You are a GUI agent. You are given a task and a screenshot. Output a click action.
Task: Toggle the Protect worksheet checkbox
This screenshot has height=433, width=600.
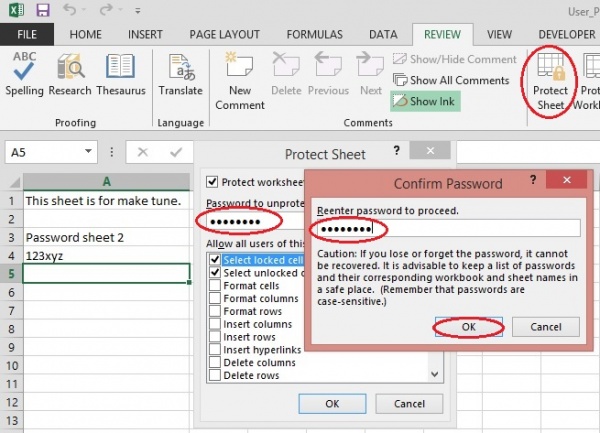[212, 181]
